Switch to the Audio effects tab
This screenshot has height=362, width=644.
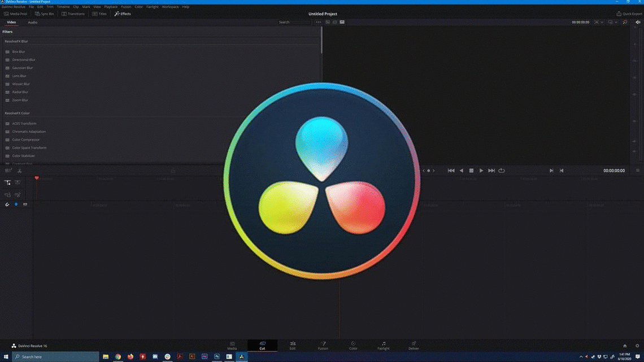tap(33, 22)
